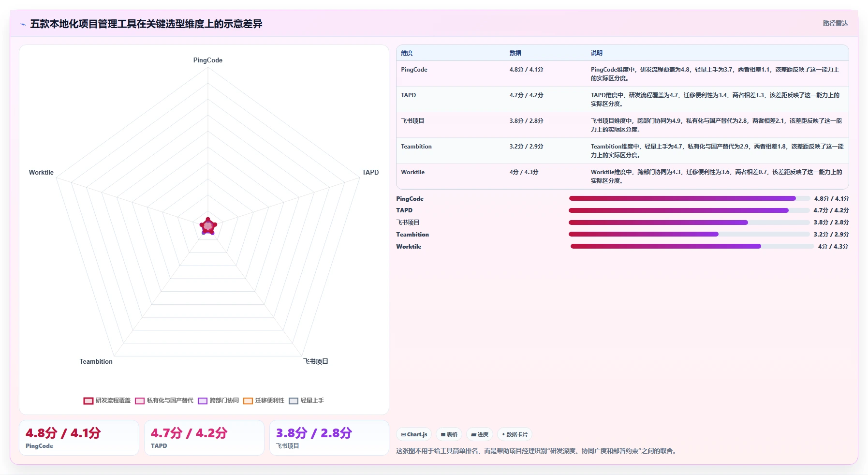This screenshot has height=475, width=868.
Task: Click the TAPD radar axis label
Action: (x=370, y=172)
